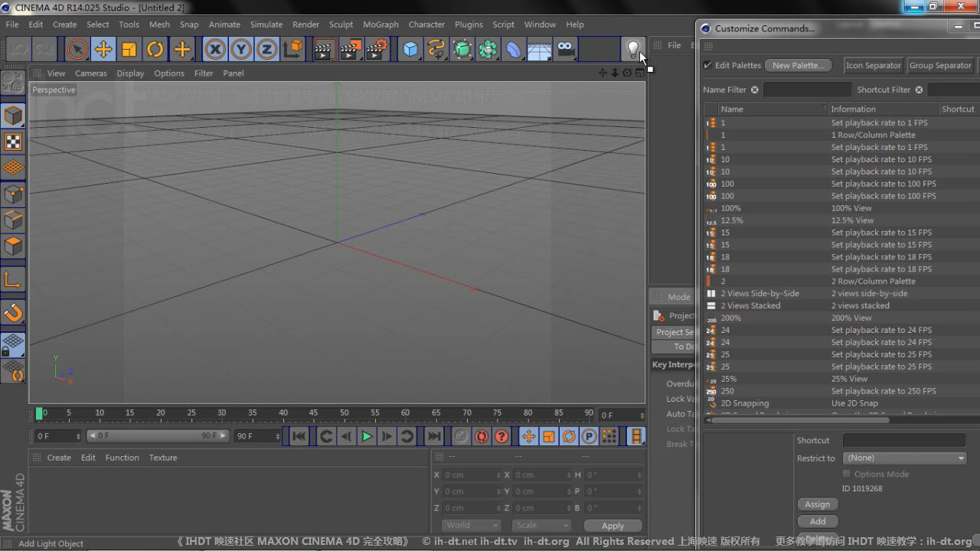Click the Cube primitive object icon
This screenshot has width=980, height=551.
411,50
